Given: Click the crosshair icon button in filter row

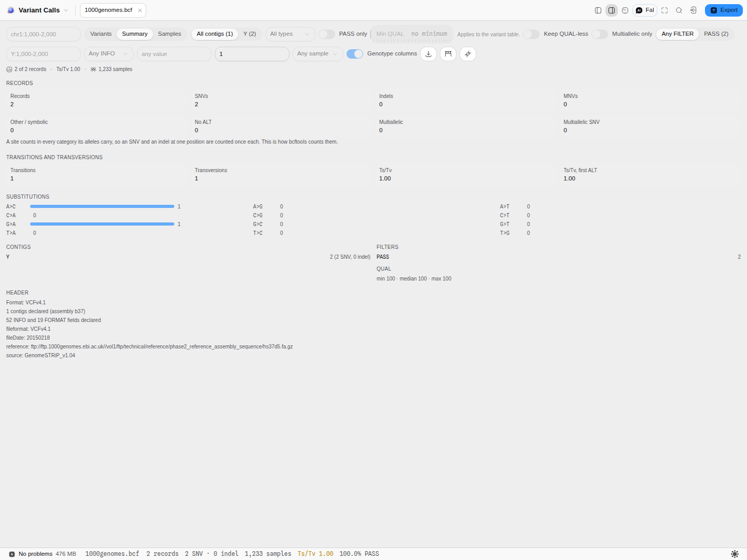Looking at the screenshot, I should 468,54.
